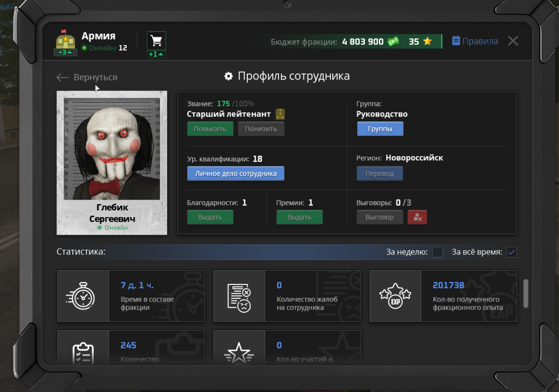Click the 7 д. 1 ч. time value
Viewport: 559px width, 392px height.
click(137, 285)
